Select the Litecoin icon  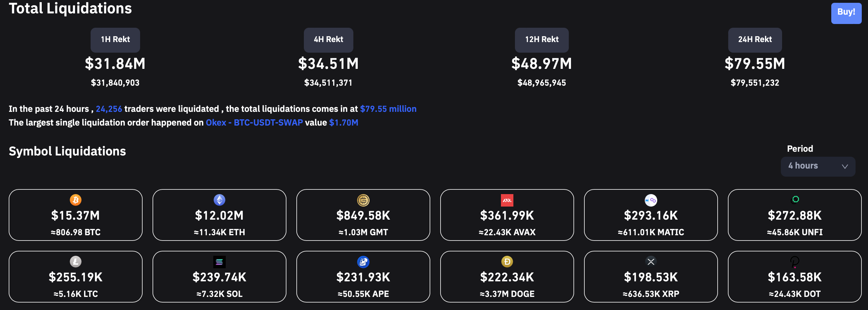point(75,261)
